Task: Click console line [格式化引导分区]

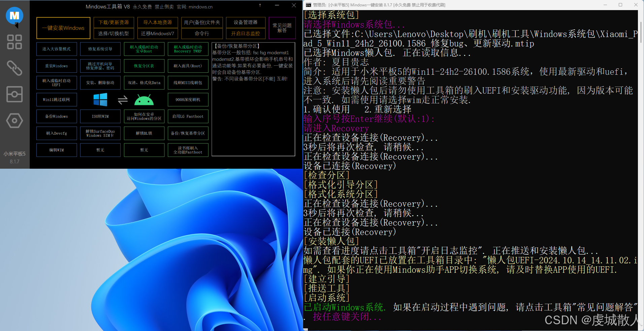Action: coord(341,185)
